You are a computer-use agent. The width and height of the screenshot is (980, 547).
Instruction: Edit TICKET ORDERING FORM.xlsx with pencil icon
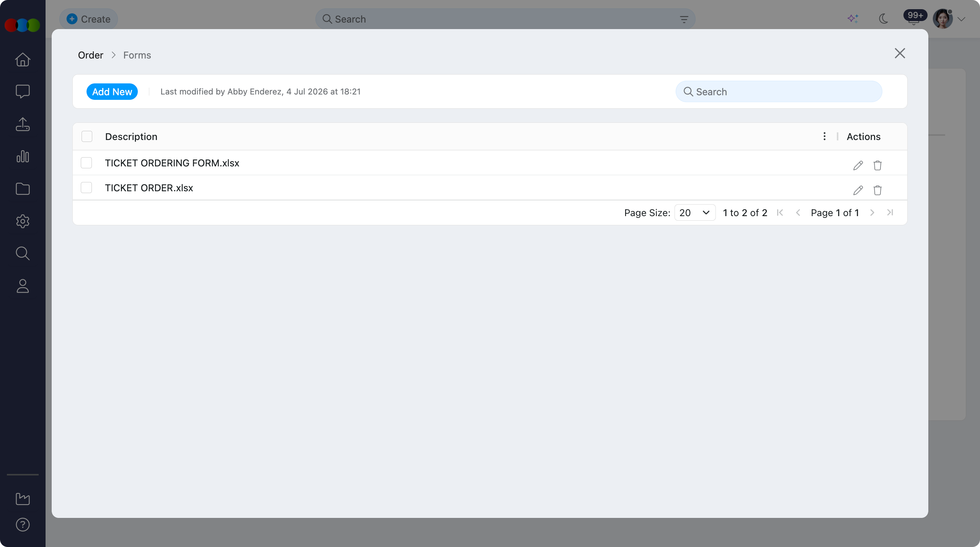[858, 165]
